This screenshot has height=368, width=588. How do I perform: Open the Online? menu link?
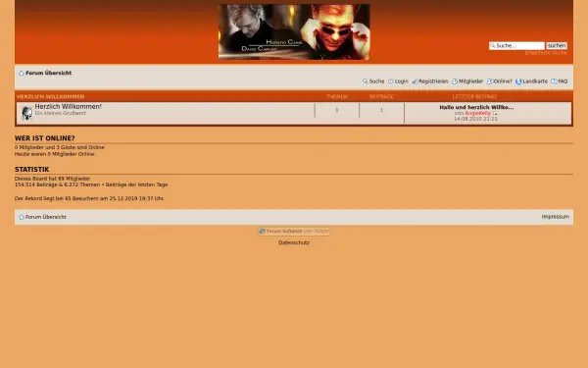[x=503, y=81]
